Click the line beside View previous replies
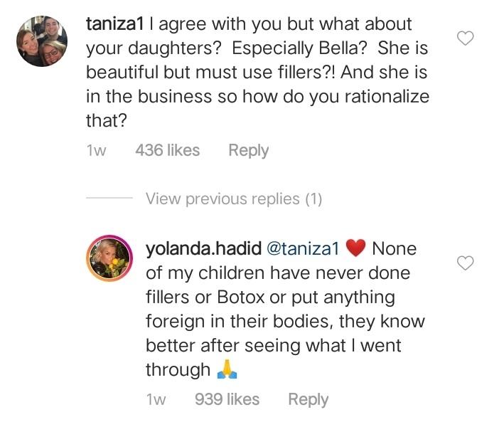The width and height of the screenshot is (504, 422). tap(109, 198)
